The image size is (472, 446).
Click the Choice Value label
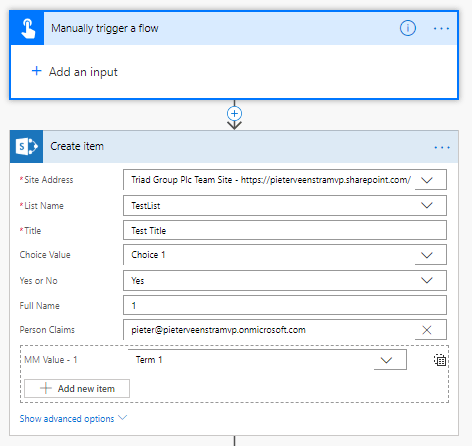(x=45, y=255)
